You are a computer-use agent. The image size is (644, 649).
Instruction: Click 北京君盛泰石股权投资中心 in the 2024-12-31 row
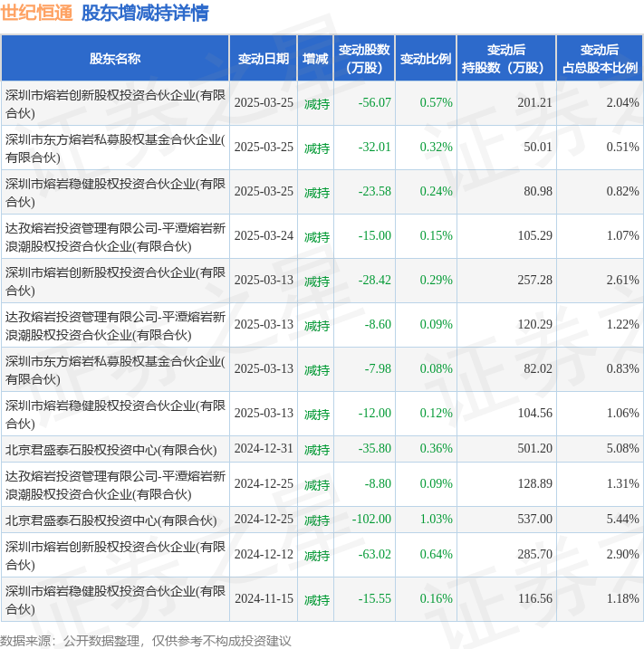coord(111,450)
